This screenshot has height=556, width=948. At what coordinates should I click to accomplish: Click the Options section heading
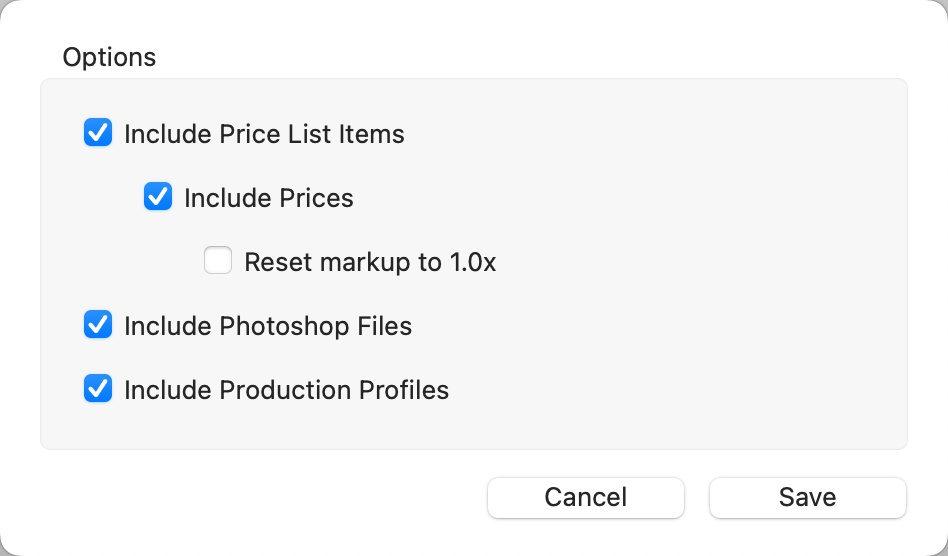(x=109, y=57)
